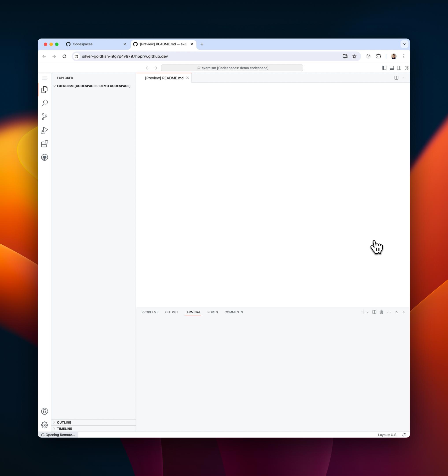Expand the Outline section
The width and height of the screenshot is (448, 476).
pyautogui.click(x=64, y=422)
